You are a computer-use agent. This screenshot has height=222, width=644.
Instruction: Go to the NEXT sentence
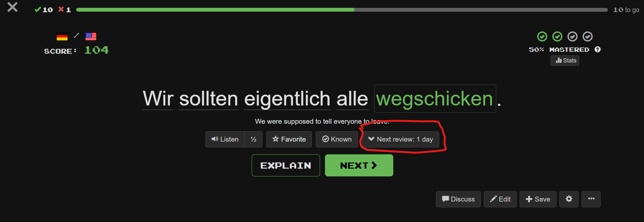click(359, 165)
